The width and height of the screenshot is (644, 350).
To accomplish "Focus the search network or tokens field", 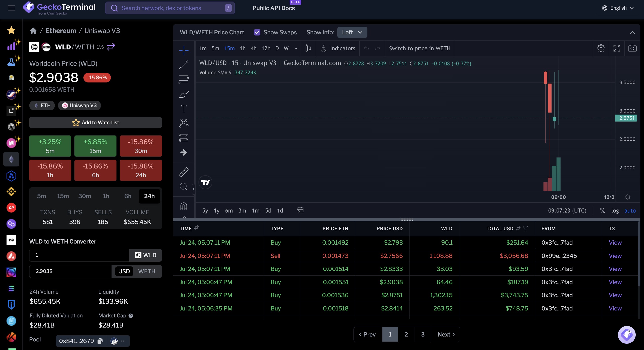I will click(170, 8).
